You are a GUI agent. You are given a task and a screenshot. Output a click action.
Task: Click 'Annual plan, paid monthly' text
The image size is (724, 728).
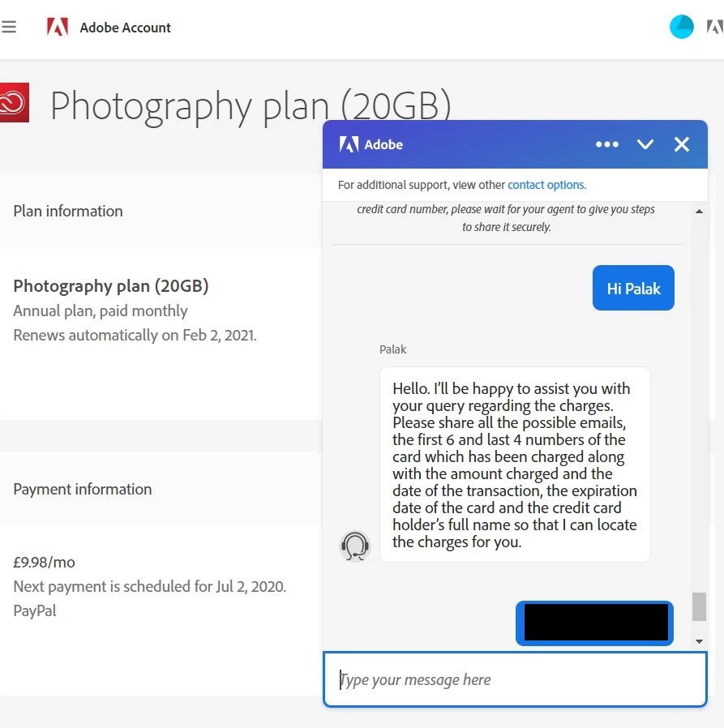[101, 310]
